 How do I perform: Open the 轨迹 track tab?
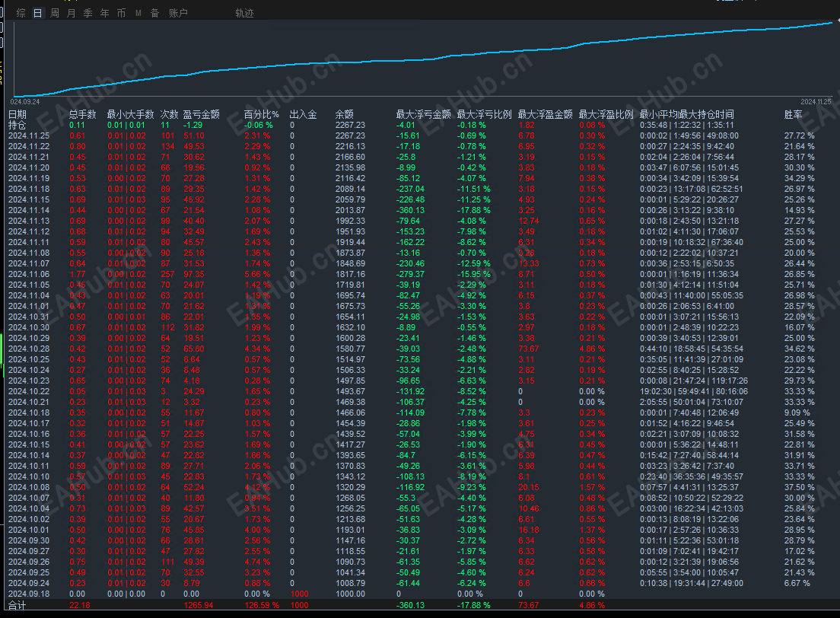[244, 13]
